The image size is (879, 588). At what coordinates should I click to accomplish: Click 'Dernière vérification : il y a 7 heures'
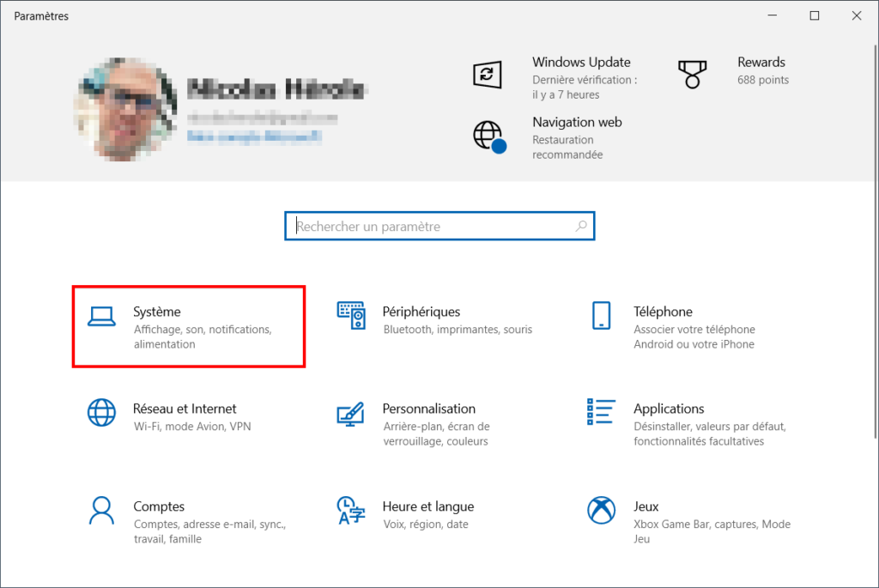(585, 88)
